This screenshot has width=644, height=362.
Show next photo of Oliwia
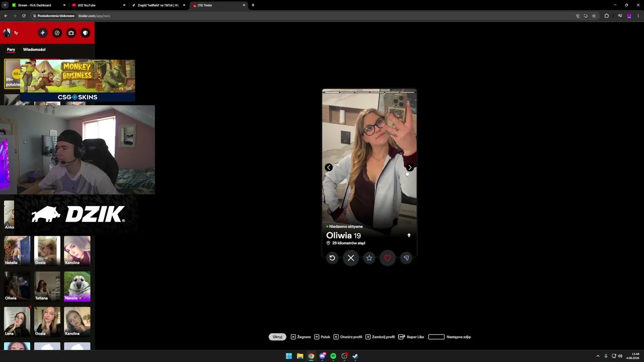410,167
